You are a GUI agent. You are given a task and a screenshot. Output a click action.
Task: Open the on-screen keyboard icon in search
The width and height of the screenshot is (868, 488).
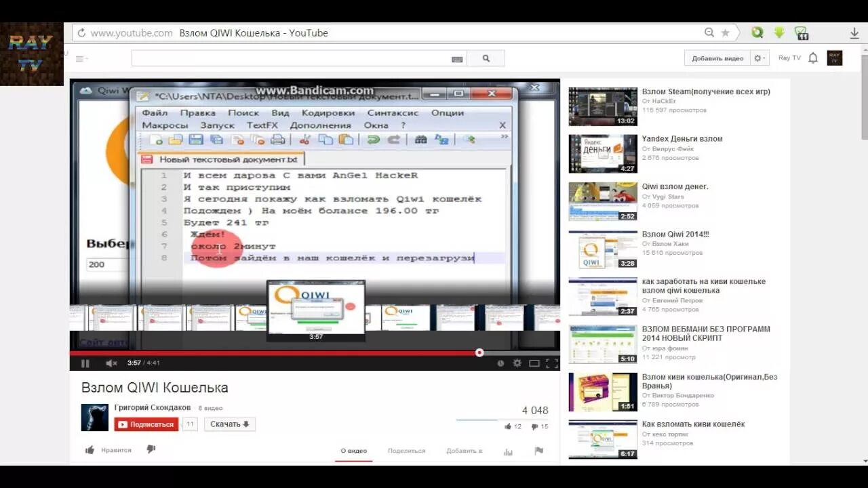[x=457, y=59]
